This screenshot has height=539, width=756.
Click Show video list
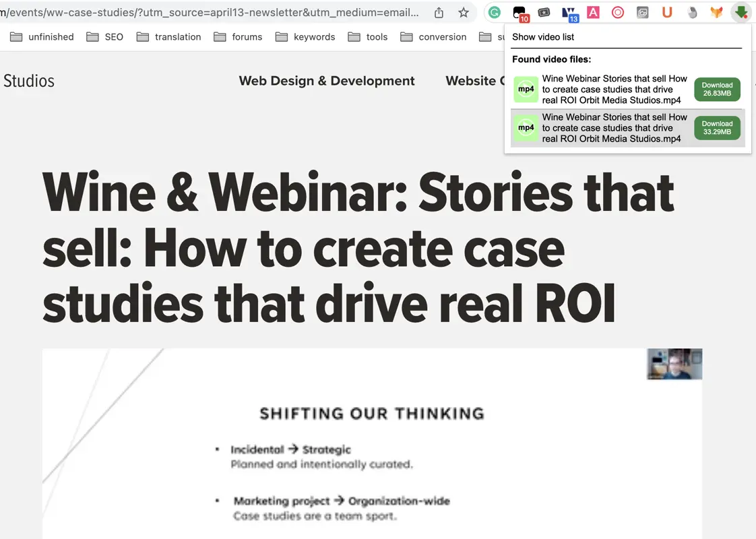[x=543, y=37]
